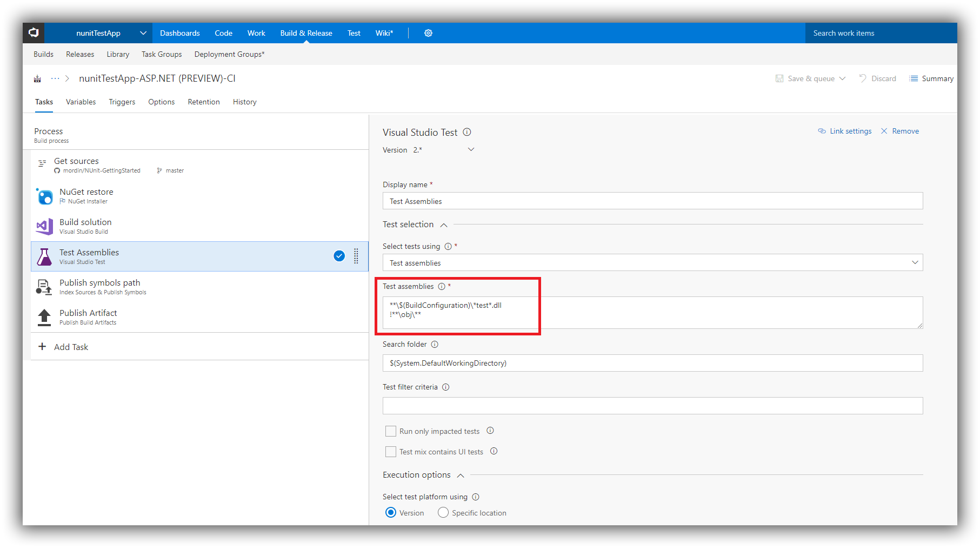The width and height of the screenshot is (980, 548).
Task: Open the Work hub
Action: click(256, 33)
